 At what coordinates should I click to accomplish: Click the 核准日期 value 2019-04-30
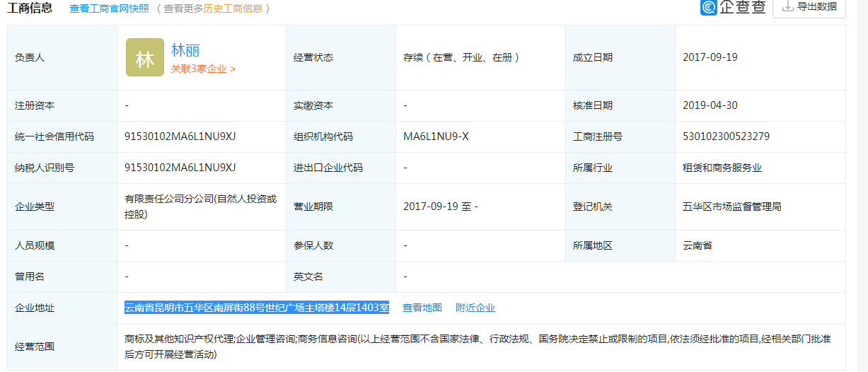click(710, 105)
